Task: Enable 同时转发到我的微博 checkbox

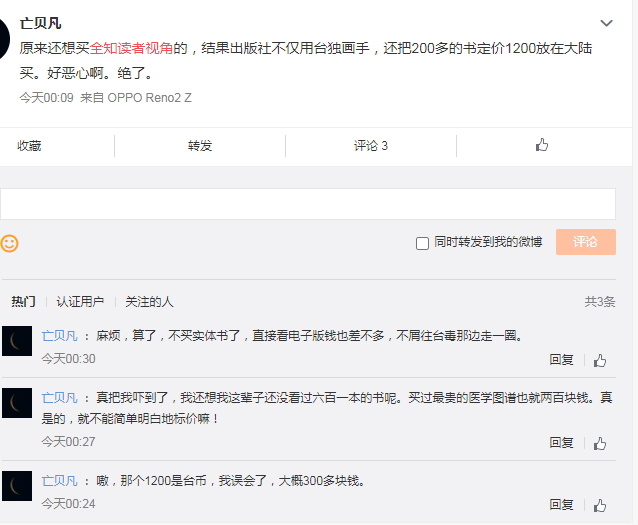Action: (x=422, y=243)
